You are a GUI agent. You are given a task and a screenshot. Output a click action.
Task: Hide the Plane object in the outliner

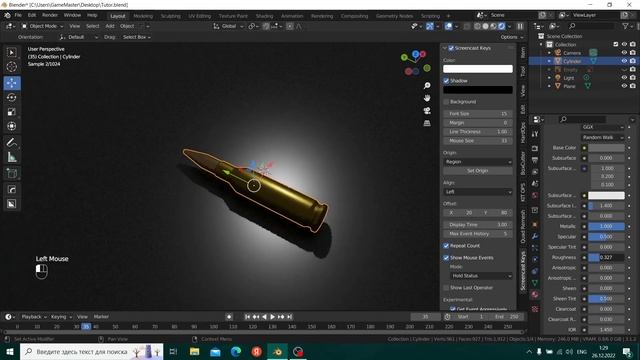pos(624,86)
